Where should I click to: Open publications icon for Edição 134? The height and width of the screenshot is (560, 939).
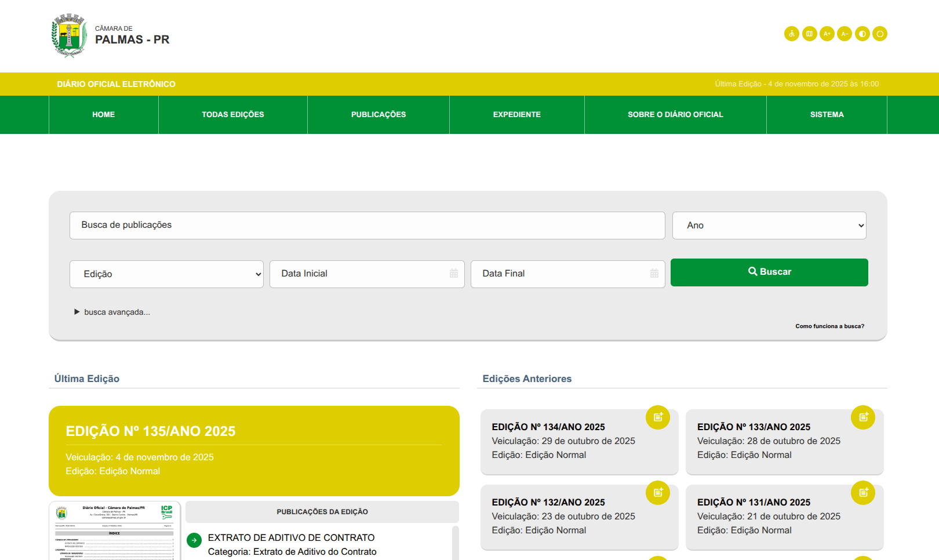pyautogui.click(x=658, y=417)
